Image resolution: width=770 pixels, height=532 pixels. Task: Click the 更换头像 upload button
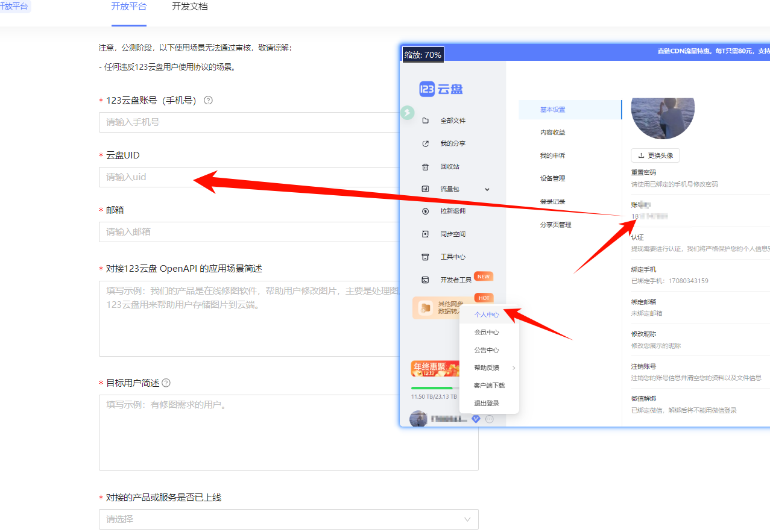pyautogui.click(x=655, y=155)
